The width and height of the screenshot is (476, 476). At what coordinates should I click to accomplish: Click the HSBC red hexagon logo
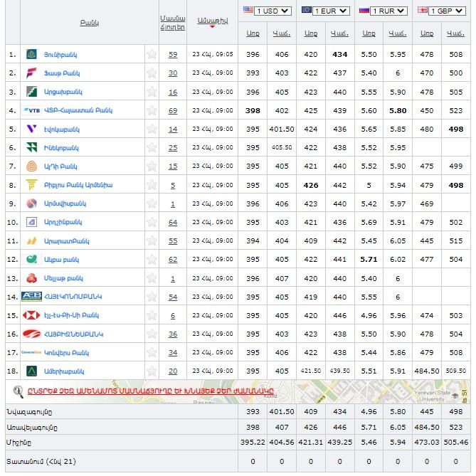(31, 315)
